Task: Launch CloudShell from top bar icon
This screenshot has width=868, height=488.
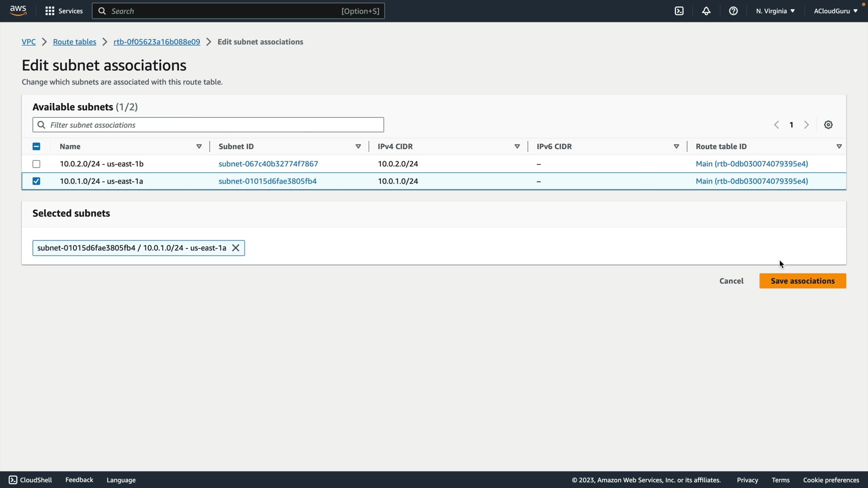Action: [679, 11]
